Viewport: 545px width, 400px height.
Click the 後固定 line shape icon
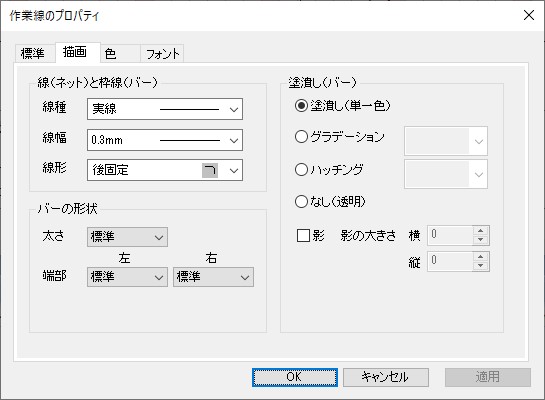click(x=210, y=170)
